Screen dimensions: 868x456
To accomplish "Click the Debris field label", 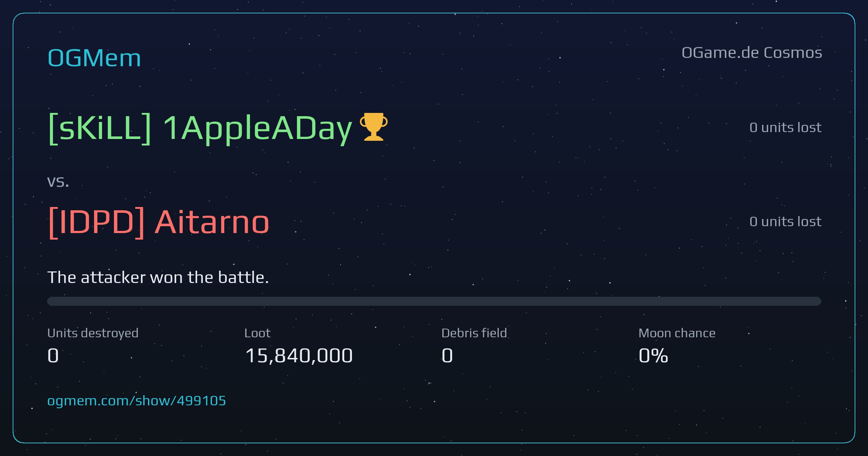I will pyautogui.click(x=474, y=333).
